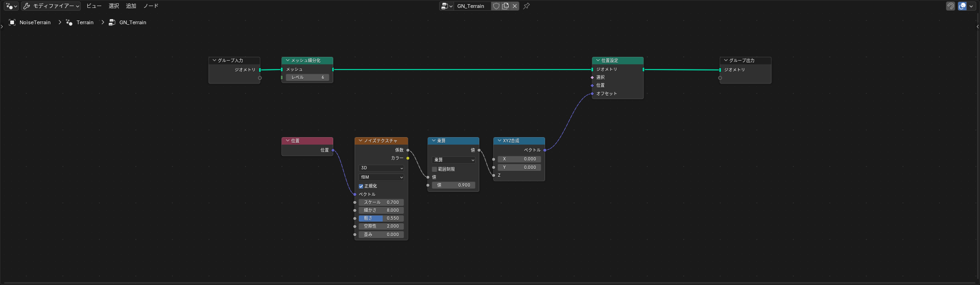Open the ビュー menu
This screenshot has width=980, height=285.
94,6
